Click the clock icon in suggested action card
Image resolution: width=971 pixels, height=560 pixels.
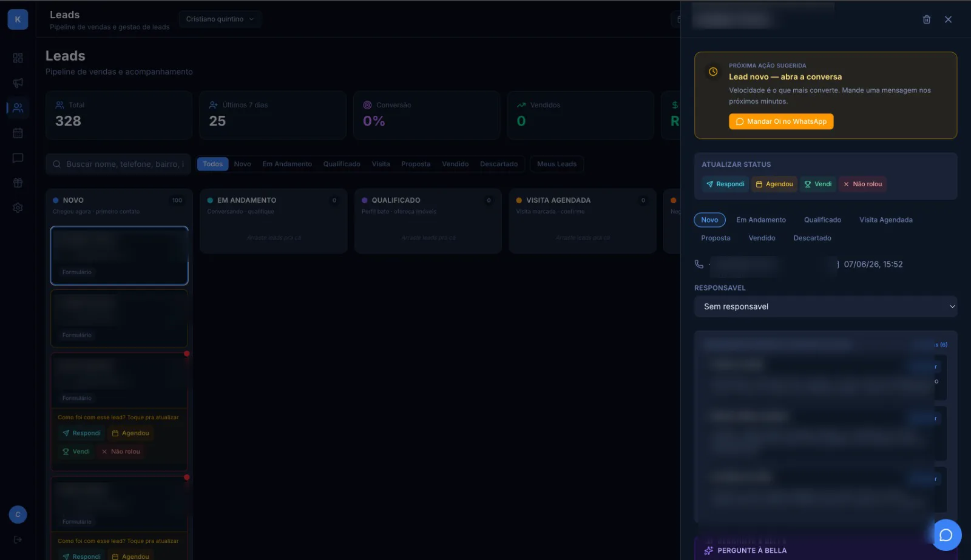713,72
